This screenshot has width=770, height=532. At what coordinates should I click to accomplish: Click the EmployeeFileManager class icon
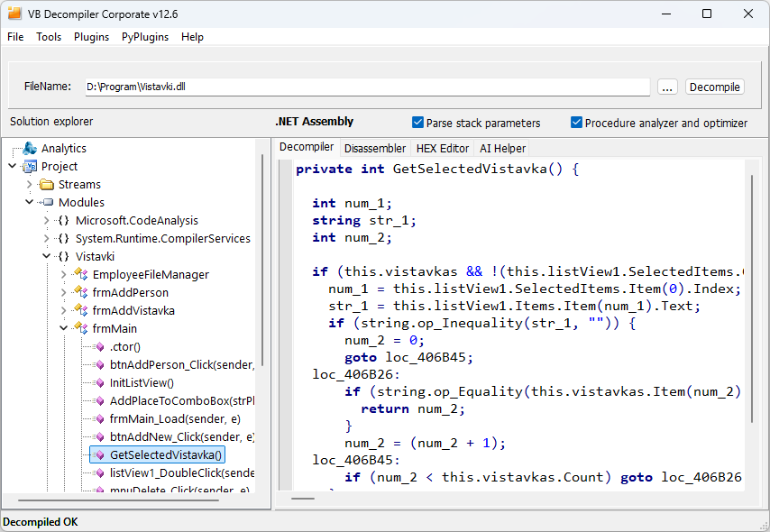coord(81,275)
